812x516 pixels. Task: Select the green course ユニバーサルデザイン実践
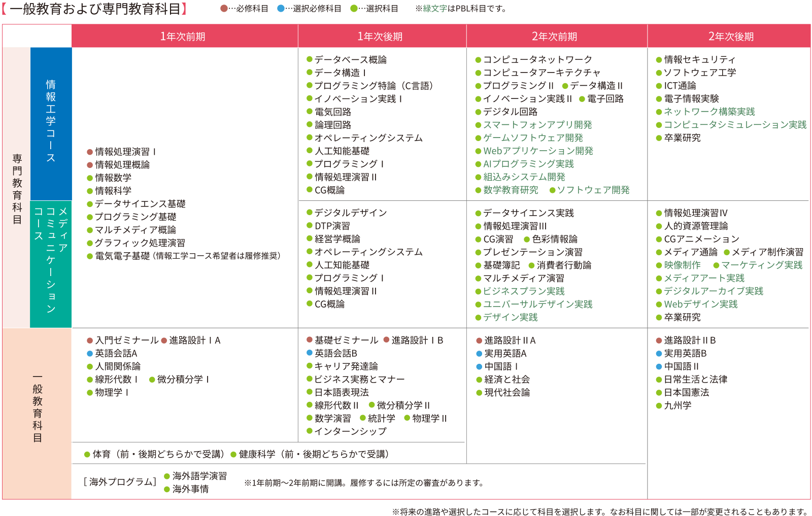pos(534,304)
